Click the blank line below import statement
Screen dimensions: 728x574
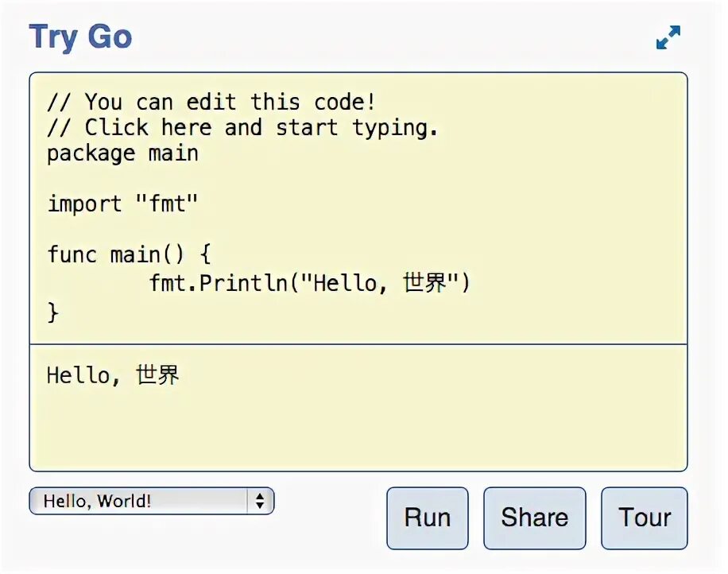pos(358,230)
